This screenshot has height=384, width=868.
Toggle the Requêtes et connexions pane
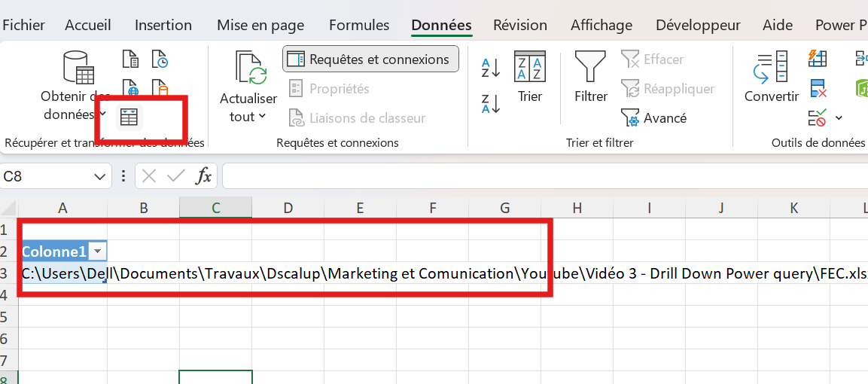(370, 59)
